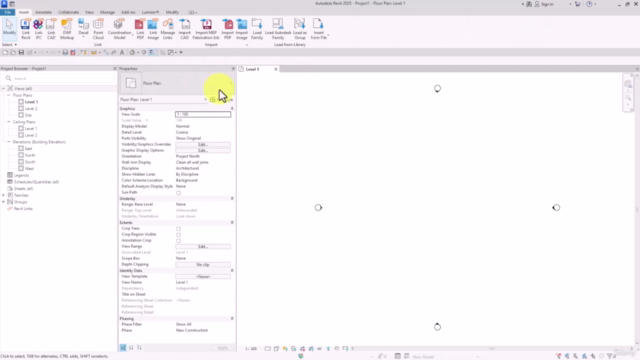Click the Detail Level icon in view control bar
640x360 pixels.
coord(267,349)
